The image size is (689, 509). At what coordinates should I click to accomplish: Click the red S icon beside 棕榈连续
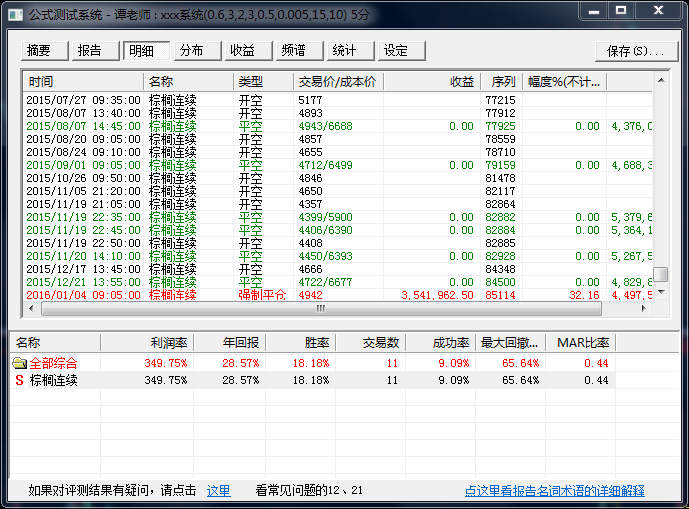19,380
